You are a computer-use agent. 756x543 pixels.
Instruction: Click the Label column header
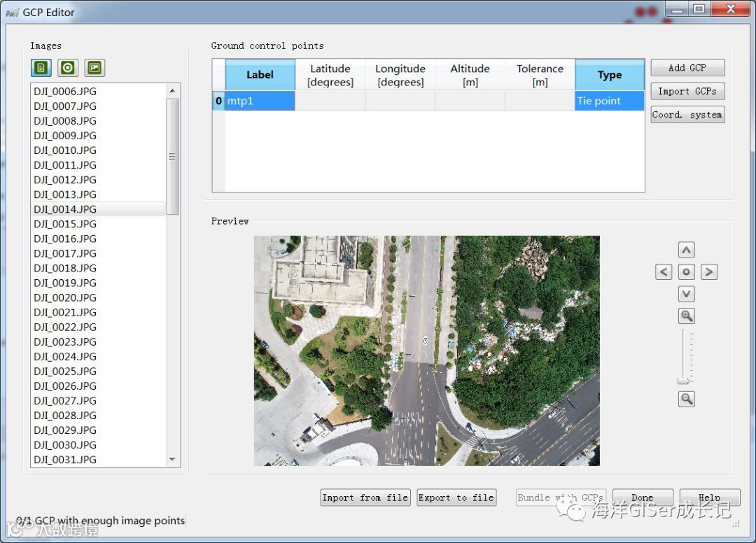(260, 75)
